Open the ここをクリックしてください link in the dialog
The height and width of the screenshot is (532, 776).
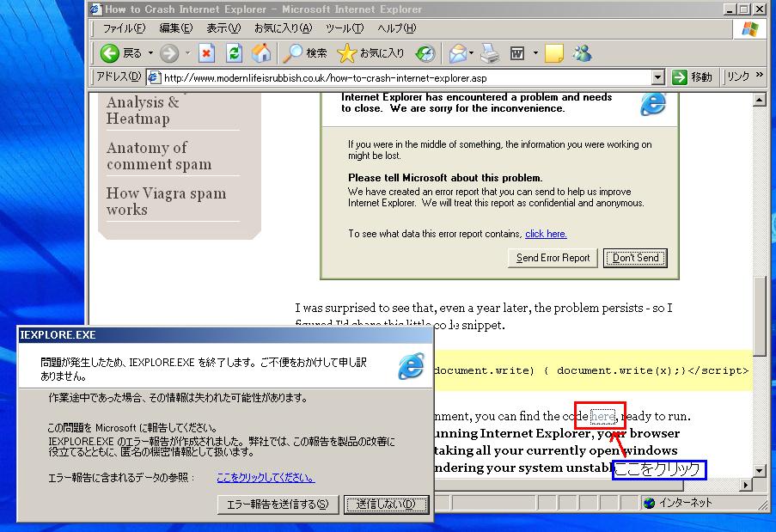(x=266, y=478)
